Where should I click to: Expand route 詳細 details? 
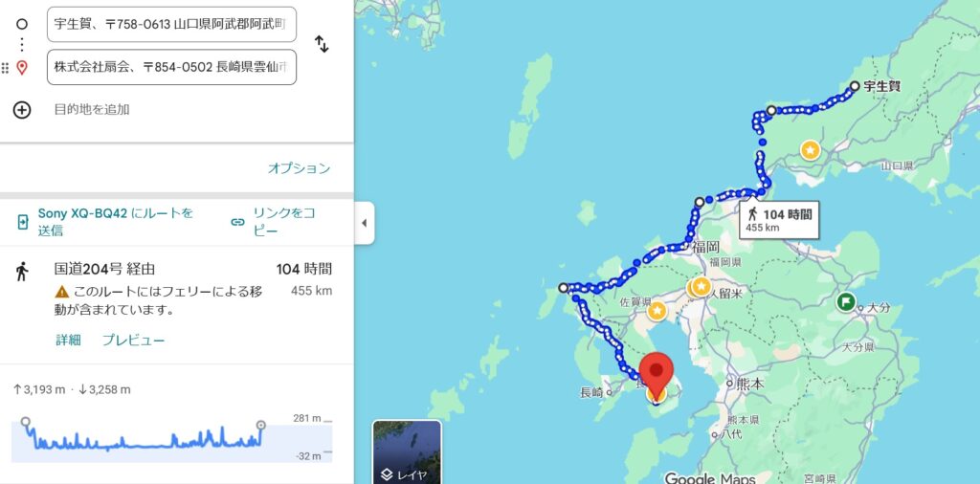coord(68,341)
